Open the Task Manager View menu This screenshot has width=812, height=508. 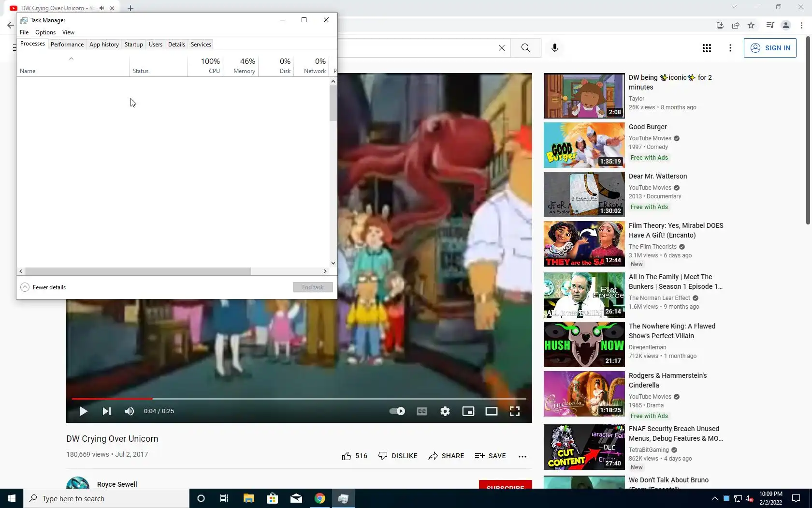point(68,32)
